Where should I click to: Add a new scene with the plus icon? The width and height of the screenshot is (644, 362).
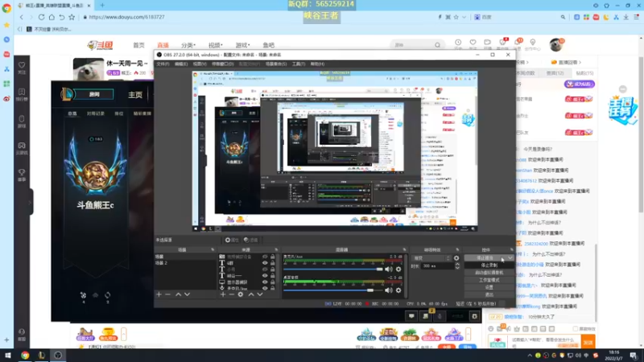pyautogui.click(x=159, y=294)
